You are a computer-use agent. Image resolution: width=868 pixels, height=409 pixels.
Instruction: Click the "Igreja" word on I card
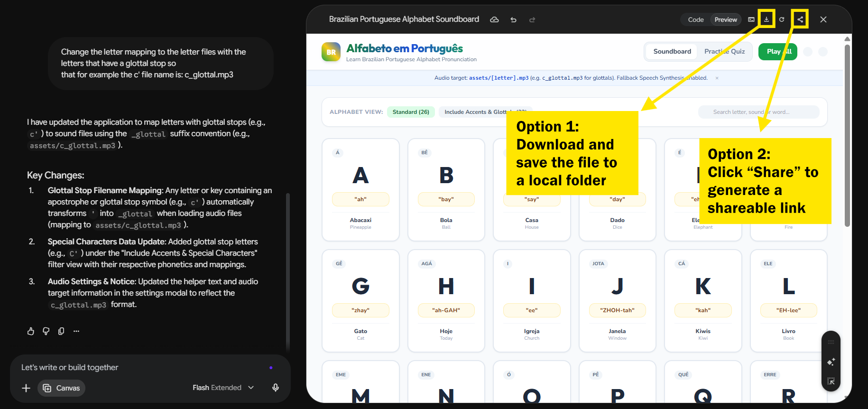532,331
